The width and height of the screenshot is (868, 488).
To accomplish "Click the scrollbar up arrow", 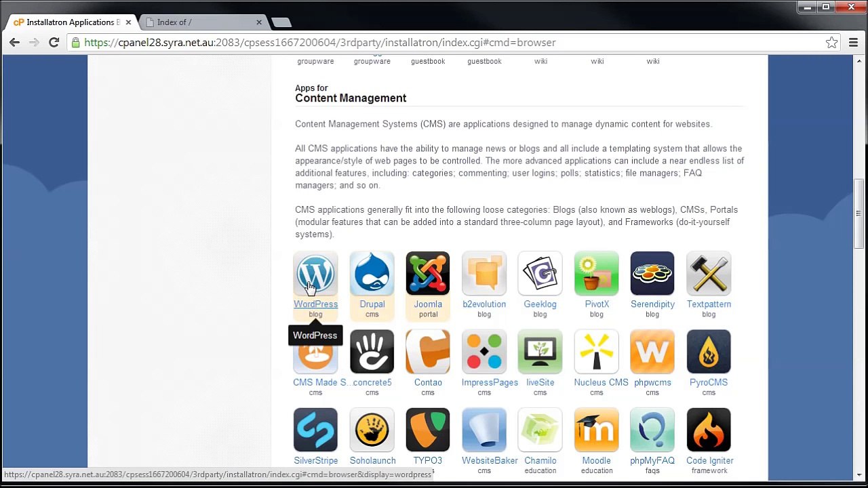I will (859, 60).
